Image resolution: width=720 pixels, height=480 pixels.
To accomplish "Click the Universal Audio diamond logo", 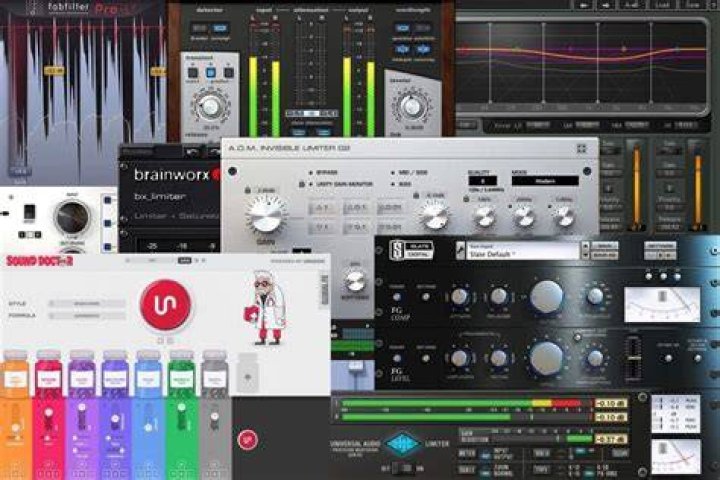I will [x=402, y=444].
